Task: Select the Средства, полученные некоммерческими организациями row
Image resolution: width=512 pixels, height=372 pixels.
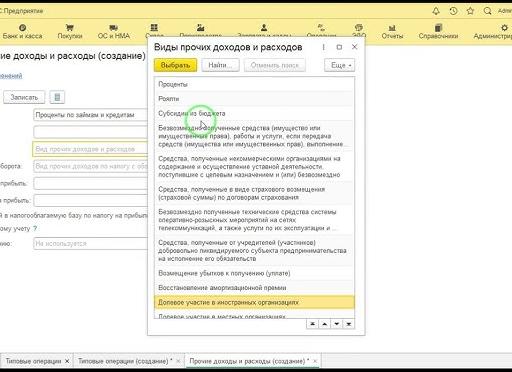Action: point(254,167)
